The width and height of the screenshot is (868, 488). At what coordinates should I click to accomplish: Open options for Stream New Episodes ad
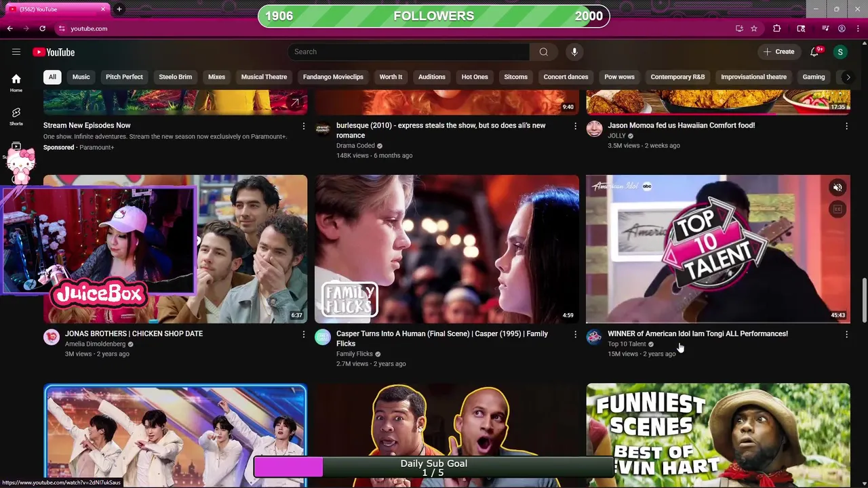click(303, 126)
